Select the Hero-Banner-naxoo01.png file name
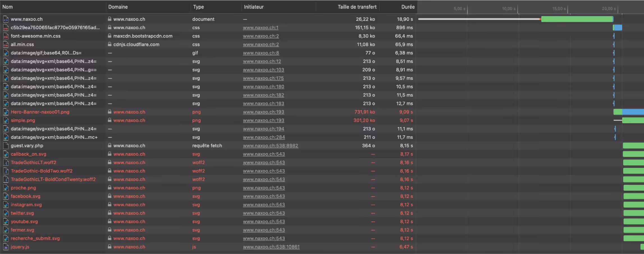The image size is (644, 254). click(40, 112)
